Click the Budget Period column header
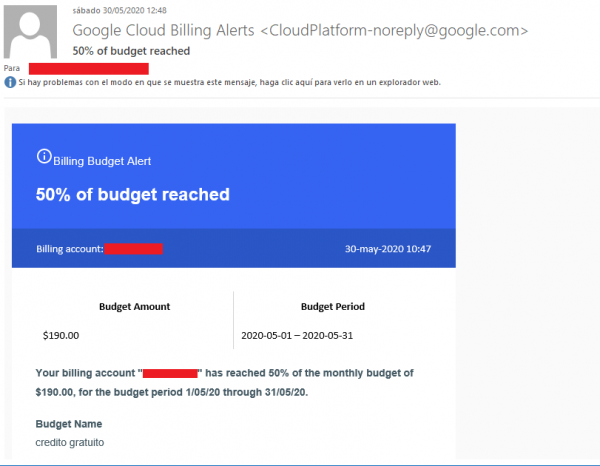Viewport: 600px width, 466px height. click(333, 306)
